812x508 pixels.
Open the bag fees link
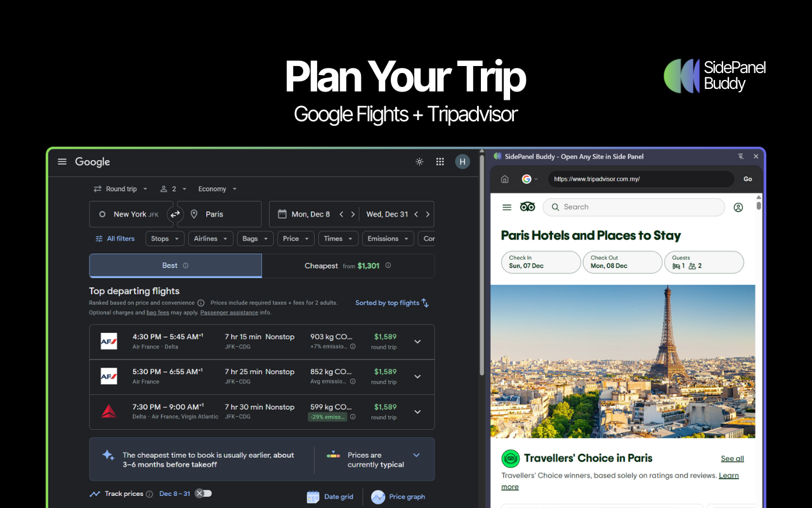click(158, 312)
